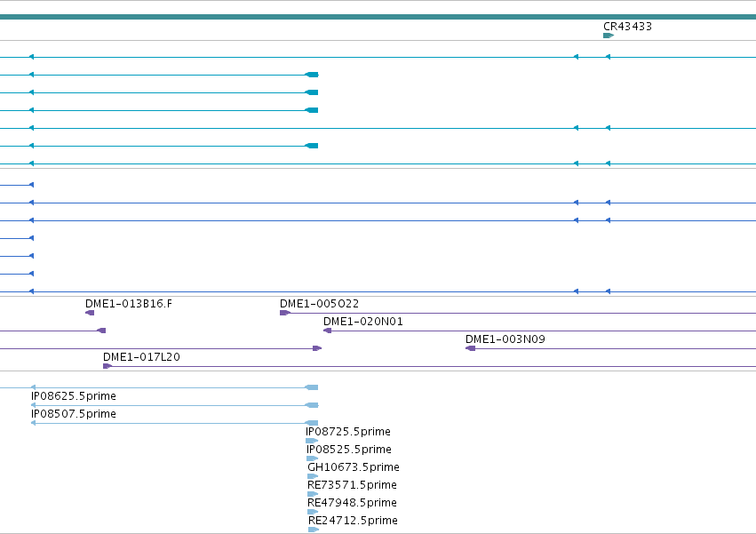Screen dimensions: 756x534
Task: Click the RE47948.5prime label
Action: point(352,503)
